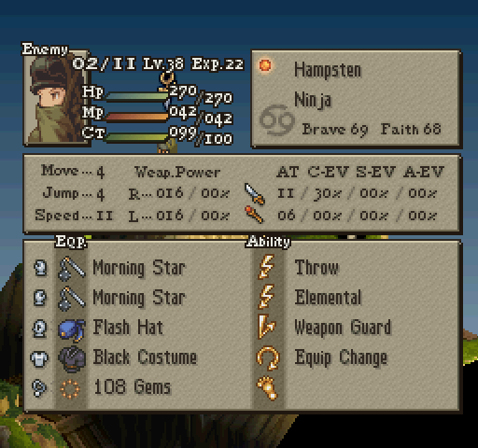Click the Flash Hat blue helmet icon
The width and height of the screenshot is (478, 448).
(x=72, y=329)
